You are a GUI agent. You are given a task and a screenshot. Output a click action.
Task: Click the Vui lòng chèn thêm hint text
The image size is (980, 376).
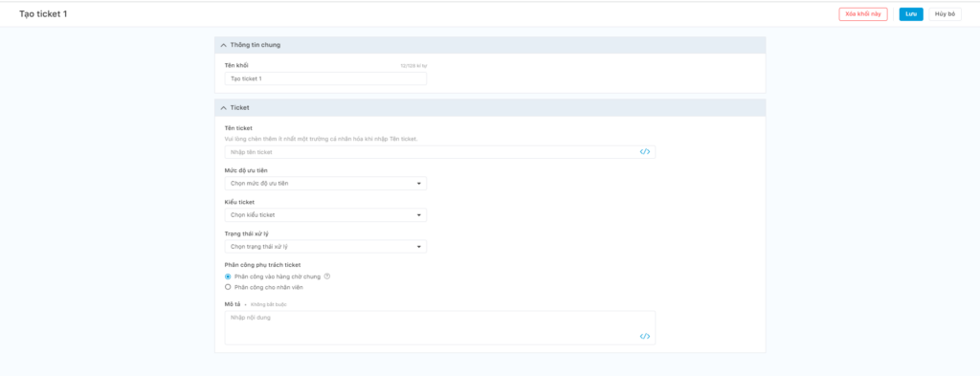click(321, 139)
